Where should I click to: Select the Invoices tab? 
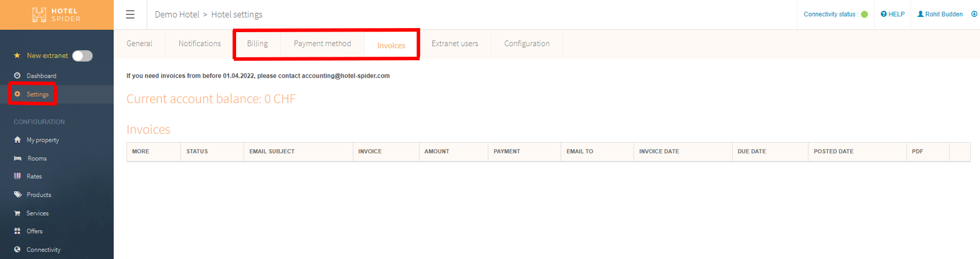(x=391, y=45)
